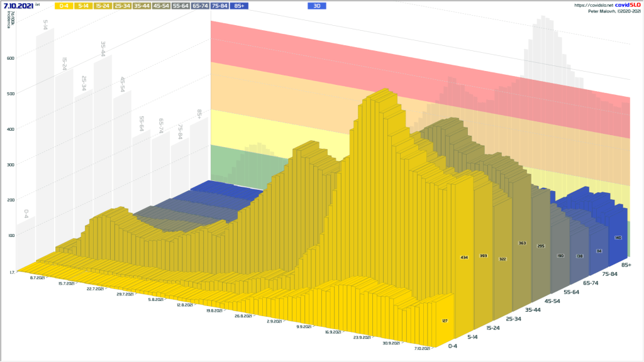Hide the 25-34 series via top legend
Screen dimensions: 644x362
click(x=123, y=6)
